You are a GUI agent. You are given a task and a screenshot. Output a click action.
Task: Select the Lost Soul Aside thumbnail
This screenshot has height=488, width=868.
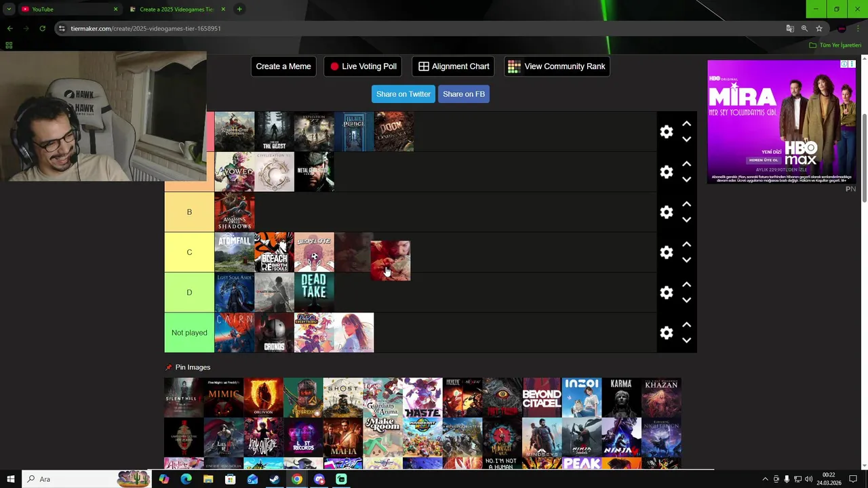tap(234, 292)
